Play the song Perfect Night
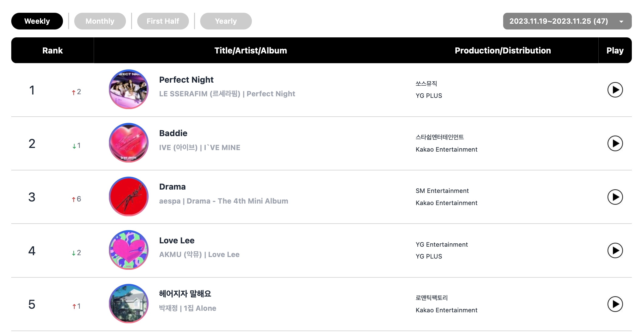644x336 pixels. point(615,90)
